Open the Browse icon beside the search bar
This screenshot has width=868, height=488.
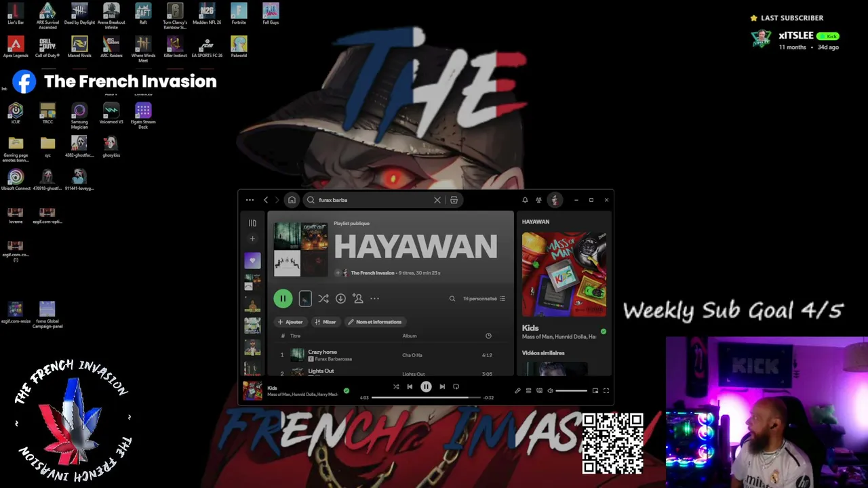(454, 200)
